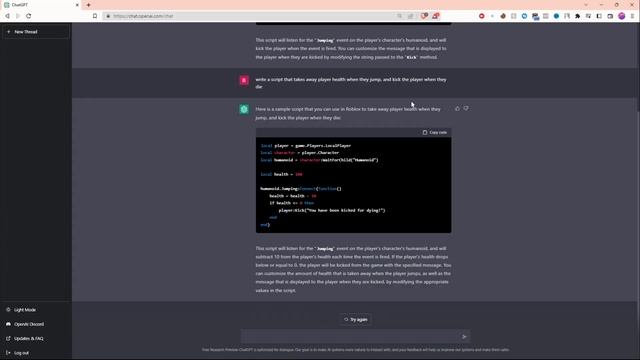The height and width of the screenshot is (360, 640).
Task: Click the red circular extension icon
Action: (x=482, y=16)
